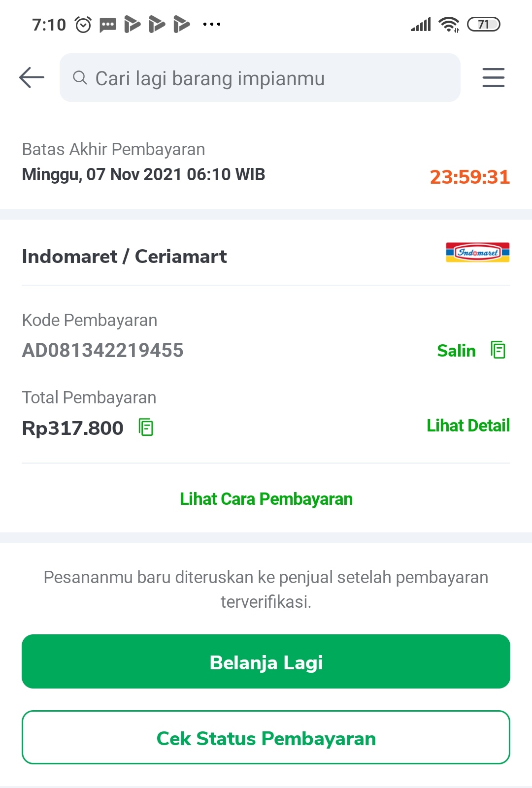Tap the search magnifier icon
This screenshot has width=532, height=788.
(x=80, y=78)
